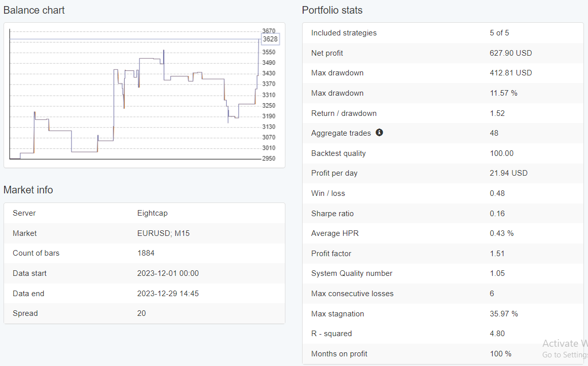Click the EURUSD; M15 market value

[164, 233]
